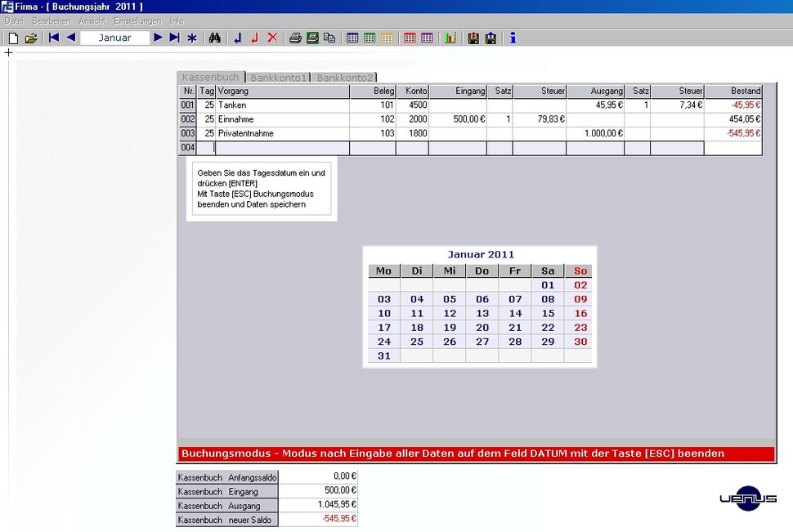
Task: Jump to the last month arrow
Action: pos(174,38)
